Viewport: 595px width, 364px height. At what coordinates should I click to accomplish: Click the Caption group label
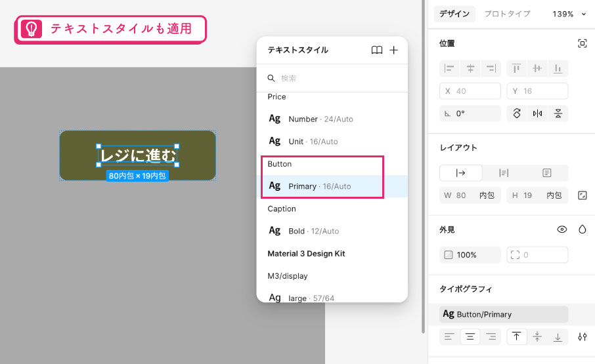pos(282,209)
